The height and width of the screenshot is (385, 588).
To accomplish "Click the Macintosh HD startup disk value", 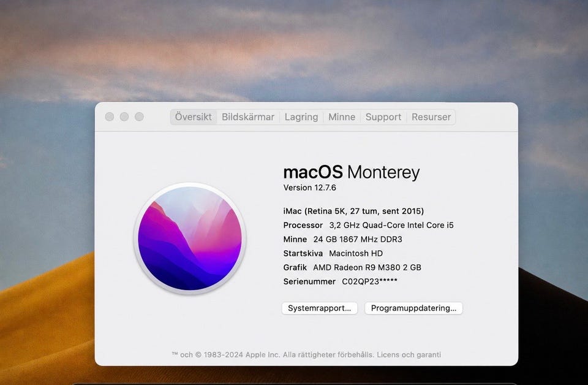I will coord(356,253).
